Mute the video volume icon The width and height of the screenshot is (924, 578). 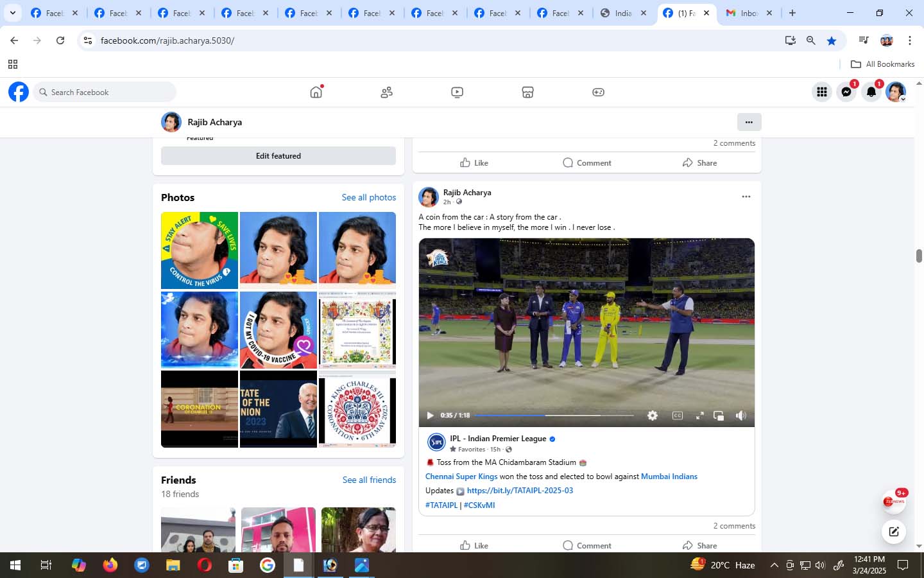tap(740, 416)
